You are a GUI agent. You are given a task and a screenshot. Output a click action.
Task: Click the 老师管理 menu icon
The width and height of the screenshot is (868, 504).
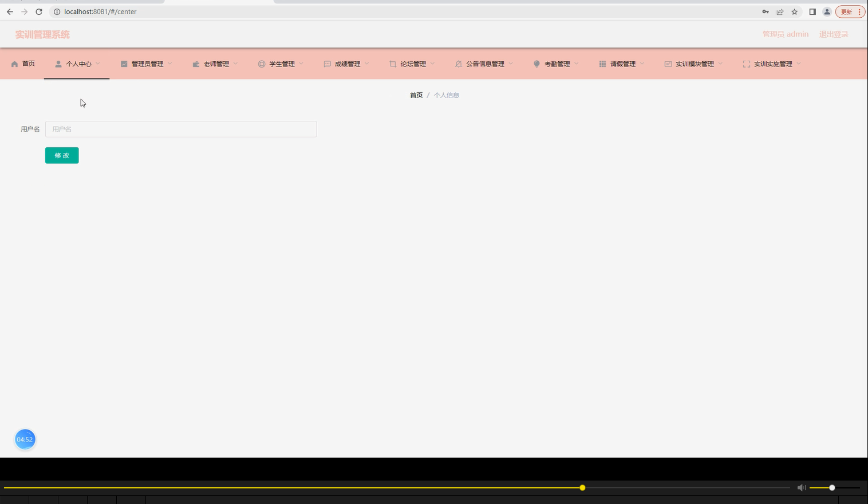[x=196, y=64]
